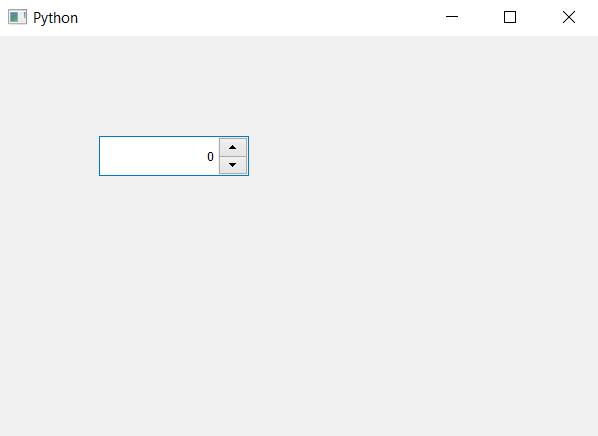The image size is (598, 436).
Task: Click the spin box up arrow
Action: pyautogui.click(x=233, y=147)
